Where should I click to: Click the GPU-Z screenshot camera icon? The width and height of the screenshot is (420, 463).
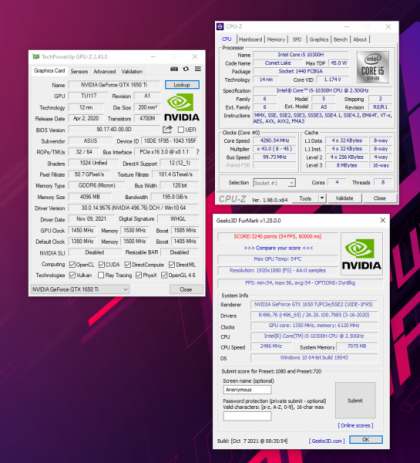pos(174,69)
